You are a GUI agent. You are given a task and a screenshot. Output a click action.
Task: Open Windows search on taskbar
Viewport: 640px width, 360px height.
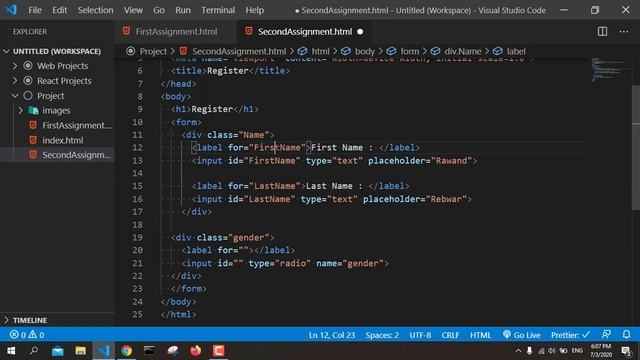pyautogui.click(x=34, y=351)
